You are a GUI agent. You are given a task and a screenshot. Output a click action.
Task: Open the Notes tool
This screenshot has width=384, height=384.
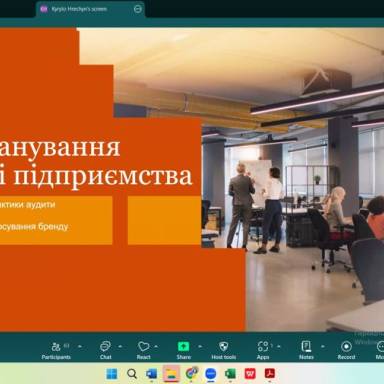point(306,350)
